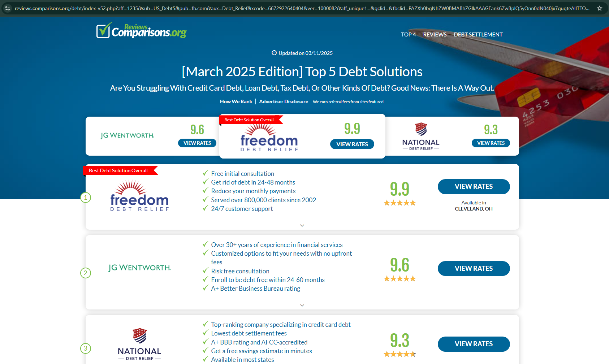Open the Advertiser Disclosure link
Image resolution: width=609 pixels, height=364 pixels.
point(284,101)
